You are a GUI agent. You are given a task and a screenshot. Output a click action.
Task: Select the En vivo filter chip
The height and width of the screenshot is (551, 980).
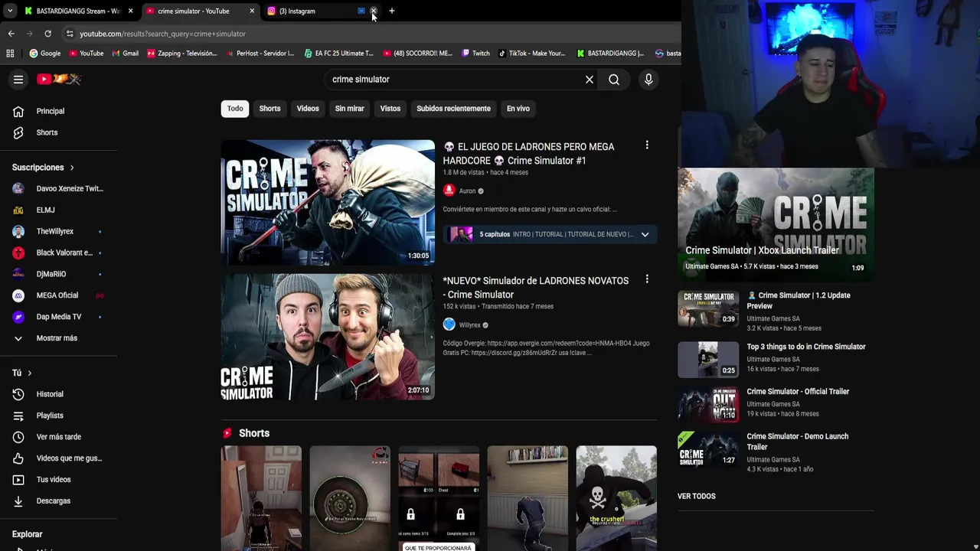(518, 109)
